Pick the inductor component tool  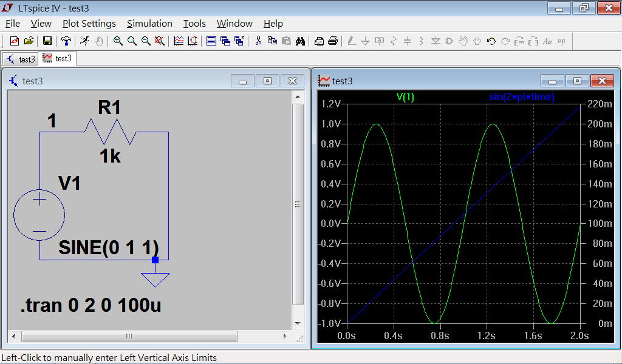coord(422,41)
